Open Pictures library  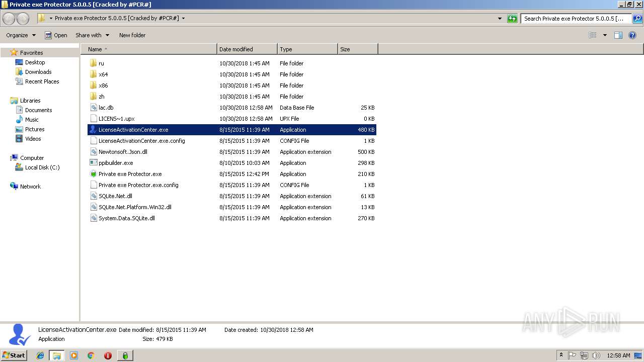coord(35,129)
